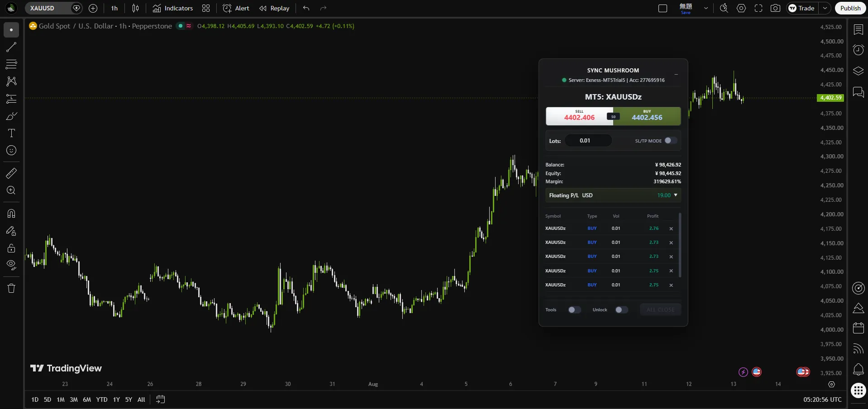Remove drawings with the trash icon

pos(11,288)
